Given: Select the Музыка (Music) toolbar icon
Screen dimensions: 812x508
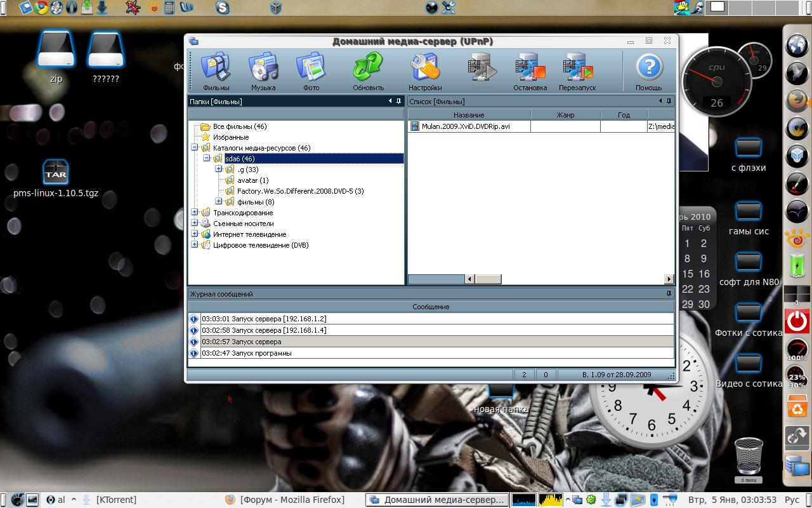Looking at the screenshot, I should click(x=263, y=71).
